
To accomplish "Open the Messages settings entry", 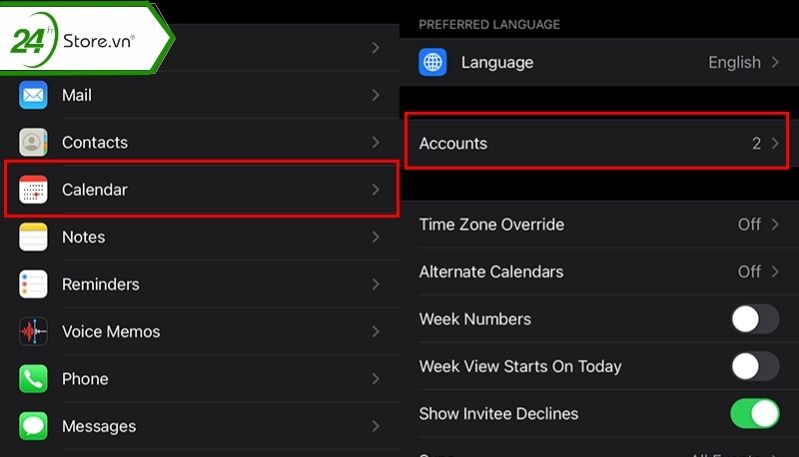I will [x=200, y=426].
